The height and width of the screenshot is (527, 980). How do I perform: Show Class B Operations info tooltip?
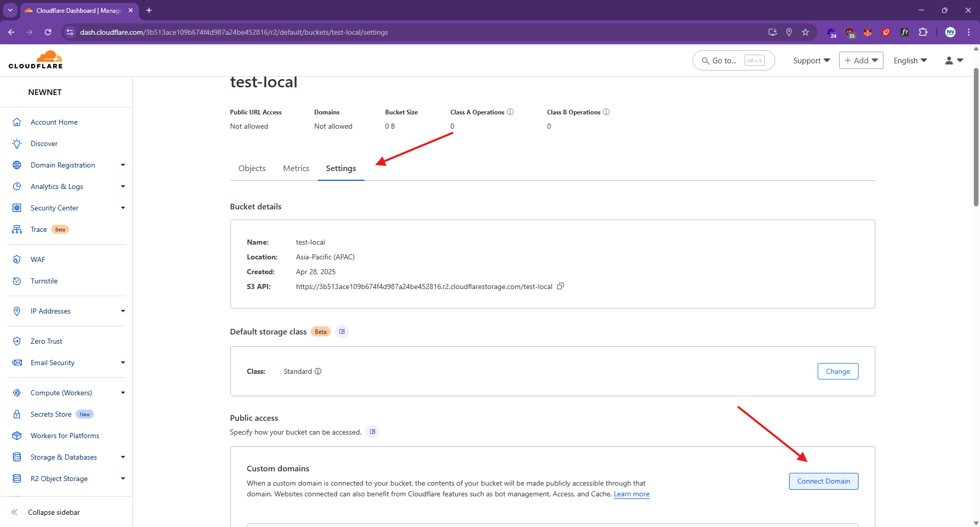coord(606,112)
